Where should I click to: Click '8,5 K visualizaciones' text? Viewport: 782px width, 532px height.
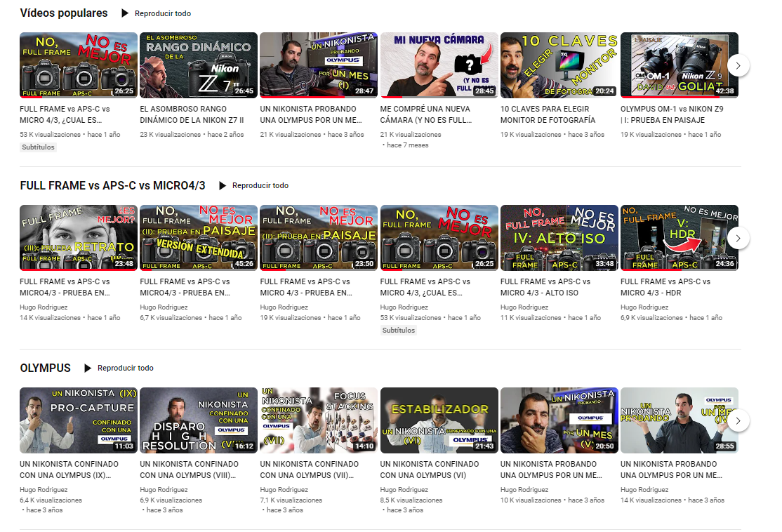(x=411, y=500)
